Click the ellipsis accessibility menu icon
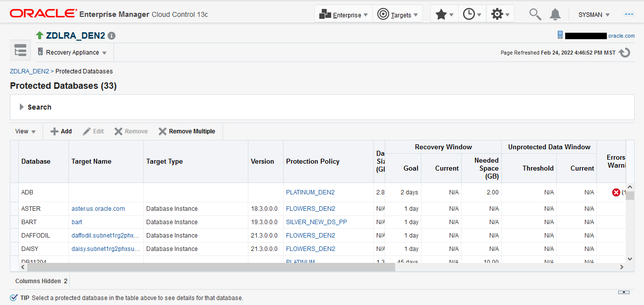644x305 pixels. (x=629, y=14)
